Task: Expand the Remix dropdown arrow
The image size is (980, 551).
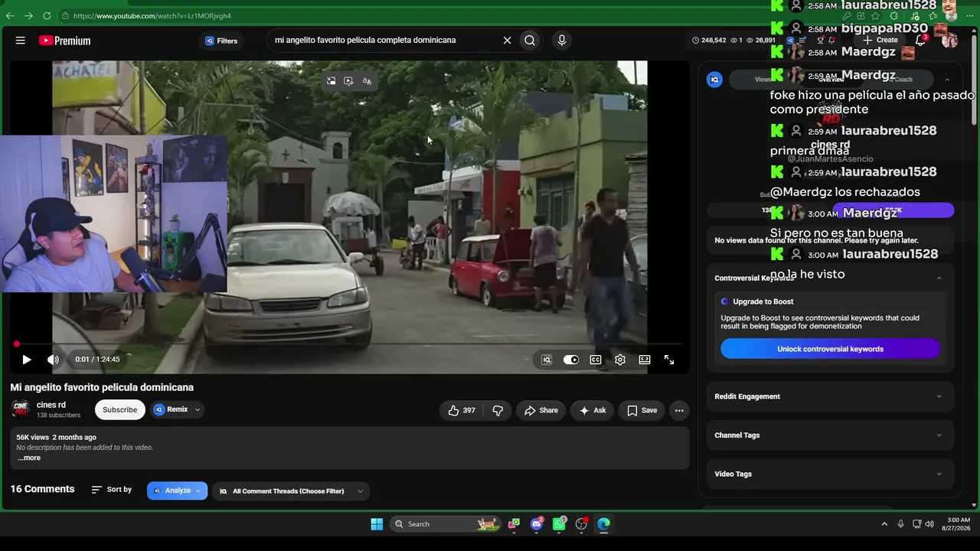Action: click(x=198, y=409)
